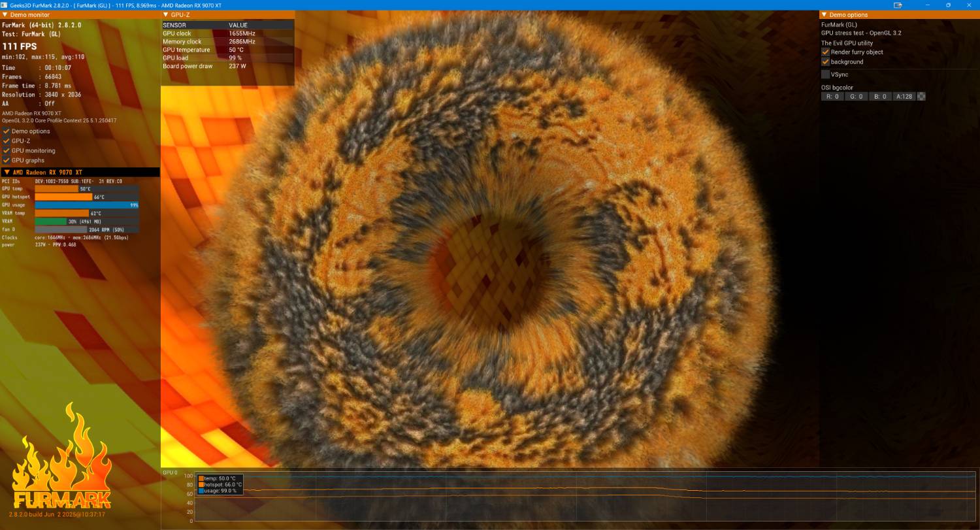980x530 pixels.
Task: Click the Time 00:10:07 line
Action: 37,68
